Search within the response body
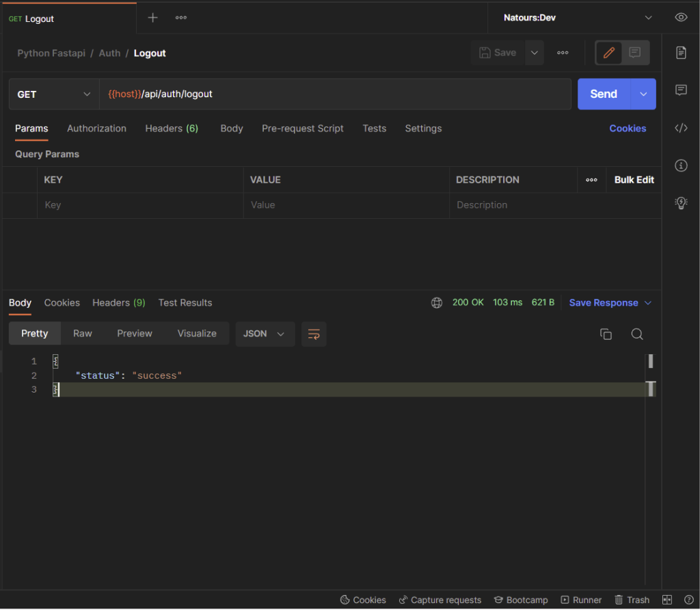This screenshot has width=700, height=610. click(x=636, y=334)
